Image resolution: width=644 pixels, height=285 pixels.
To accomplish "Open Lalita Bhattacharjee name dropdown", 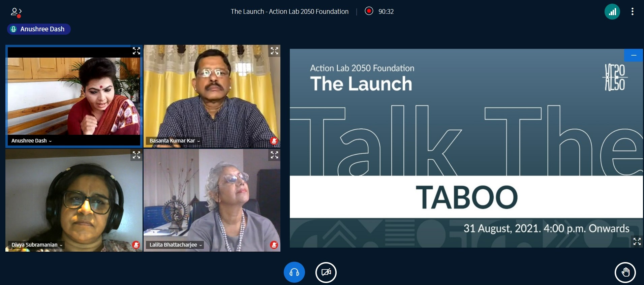I will tap(176, 245).
